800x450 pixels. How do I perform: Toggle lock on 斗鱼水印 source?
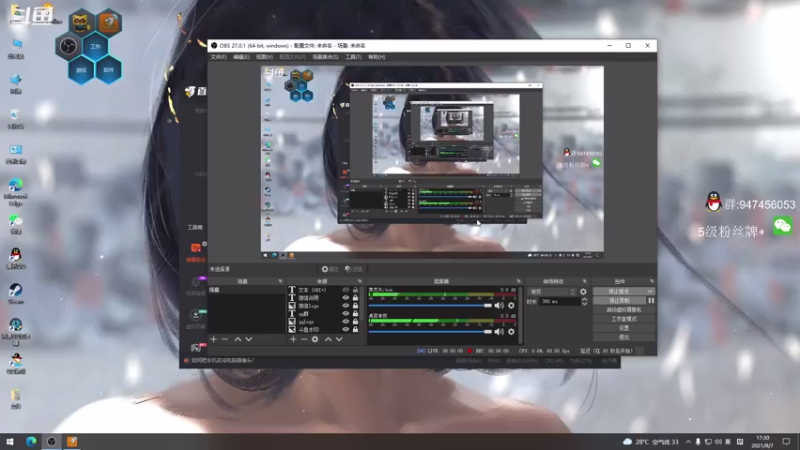point(356,329)
